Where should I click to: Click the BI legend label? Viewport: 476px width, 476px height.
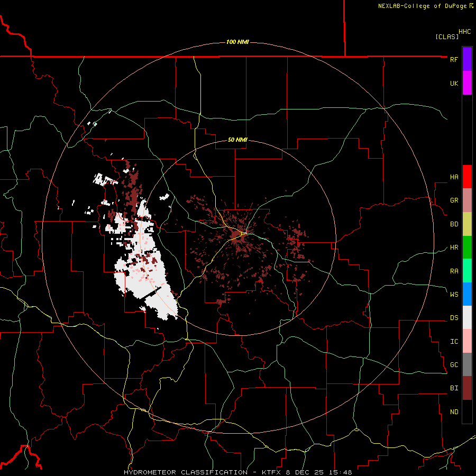[454, 388]
